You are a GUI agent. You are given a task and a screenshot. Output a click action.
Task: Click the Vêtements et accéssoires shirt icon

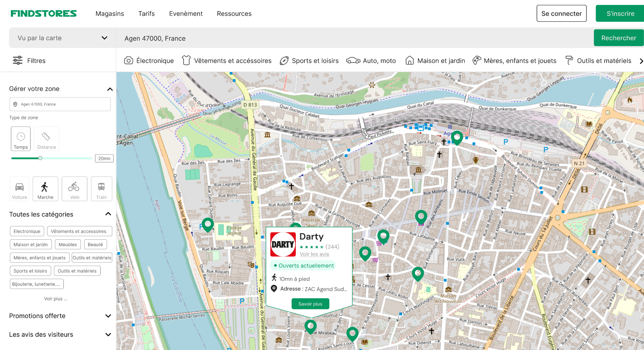point(186,60)
